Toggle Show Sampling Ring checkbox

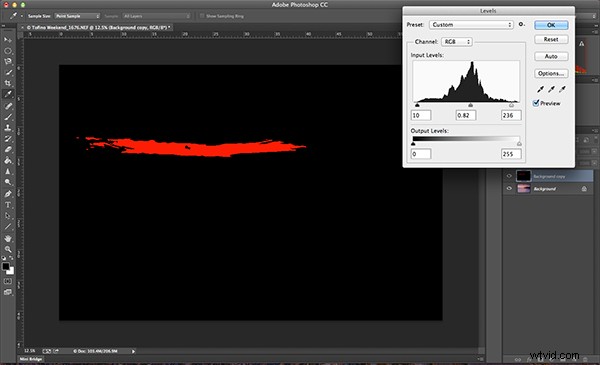[202, 16]
